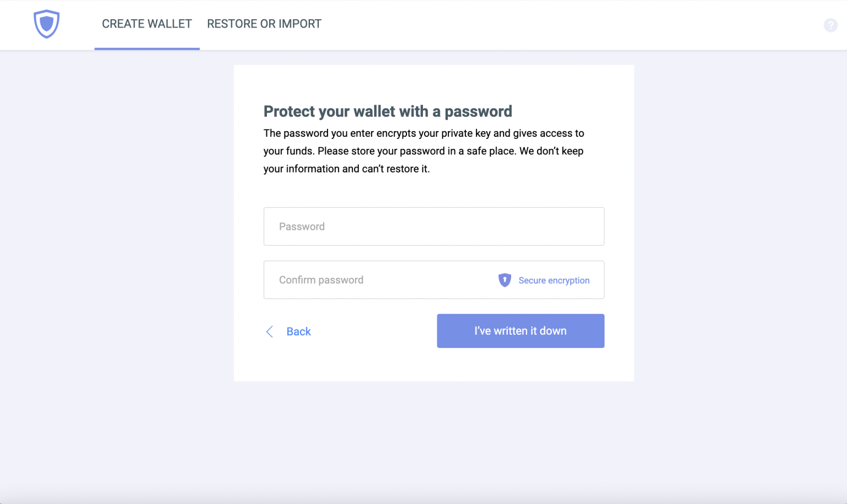Open the help question mark icon

[830, 25]
